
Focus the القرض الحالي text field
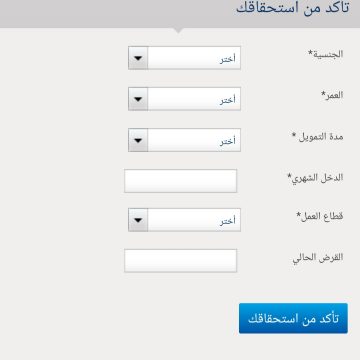pos(181,261)
